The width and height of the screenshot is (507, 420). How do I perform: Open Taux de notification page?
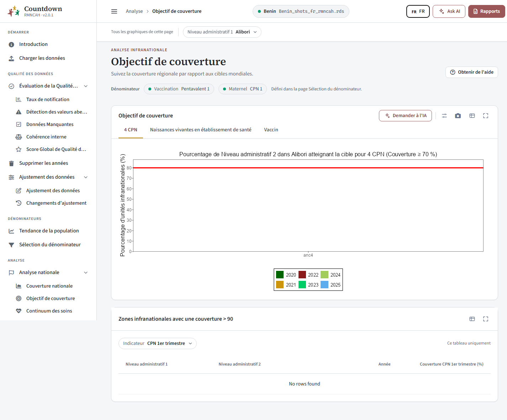pos(48,100)
